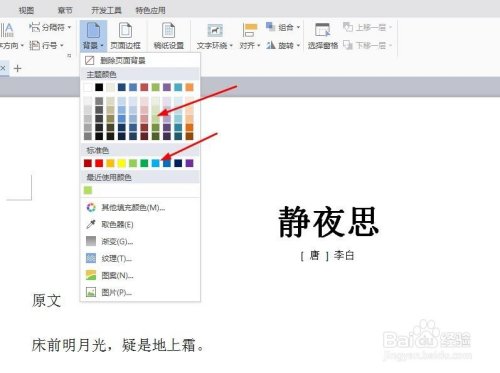This screenshot has width=500, height=373.
Task: Expand the 旋转 dropdown arrow
Action: tap(298, 45)
